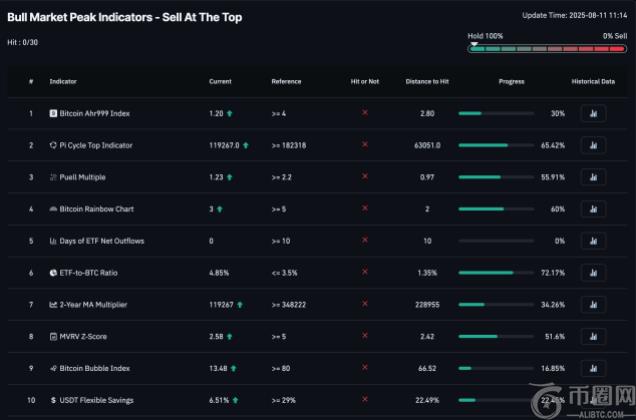This screenshot has width=636, height=420.
Task: Select the USDT Flexible Savings indicator
Action: (x=97, y=400)
